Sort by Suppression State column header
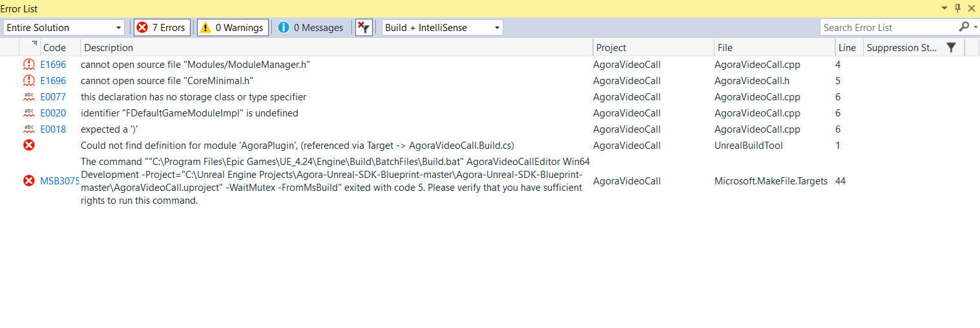The height and width of the screenshot is (328, 980). (902, 47)
